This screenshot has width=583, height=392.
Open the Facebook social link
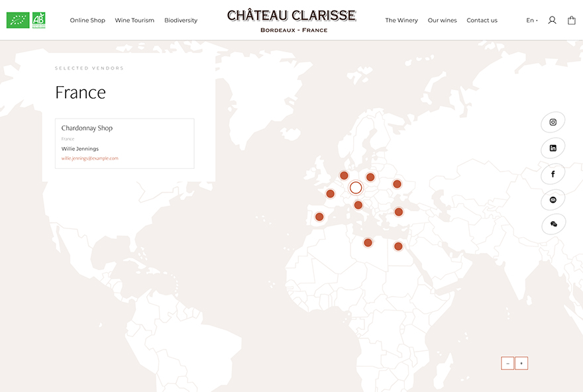point(553,174)
